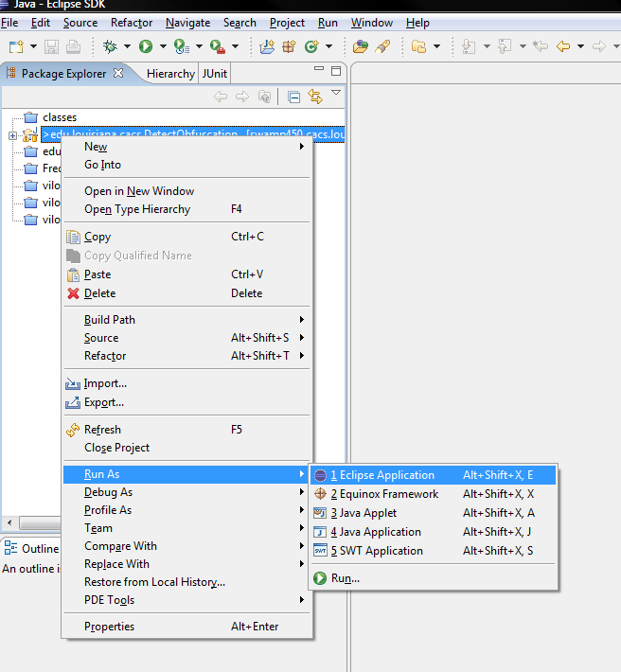
Task: Open dropdown next to New wizard
Action: click(33, 46)
